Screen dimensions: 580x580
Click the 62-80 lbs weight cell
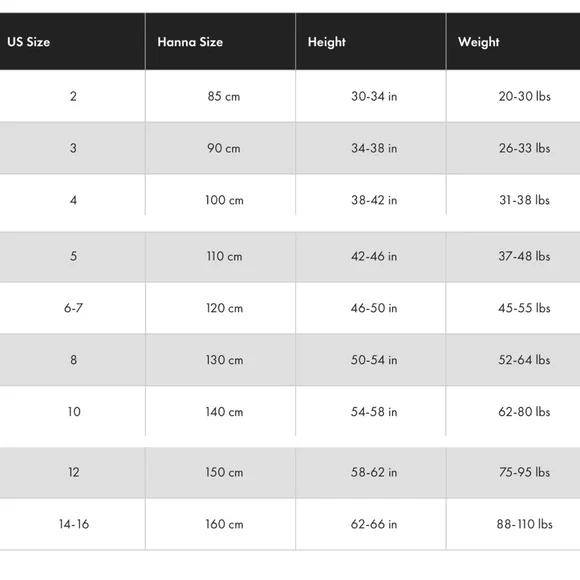pyautogui.click(x=513, y=411)
